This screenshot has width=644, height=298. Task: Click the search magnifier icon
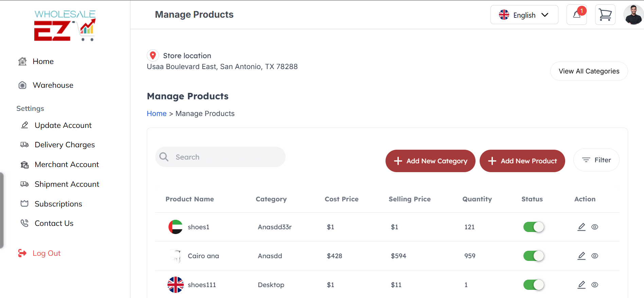click(164, 157)
